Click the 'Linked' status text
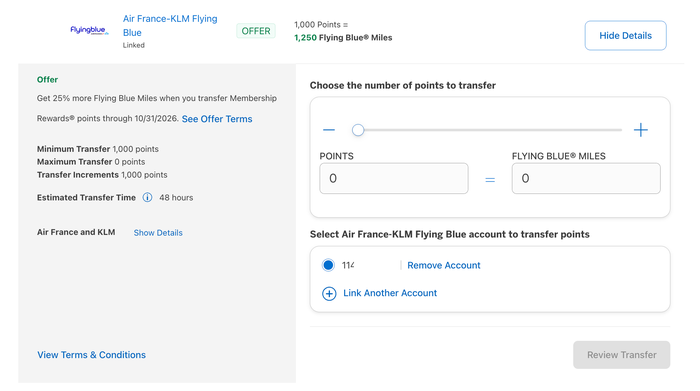 tap(134, 45)
